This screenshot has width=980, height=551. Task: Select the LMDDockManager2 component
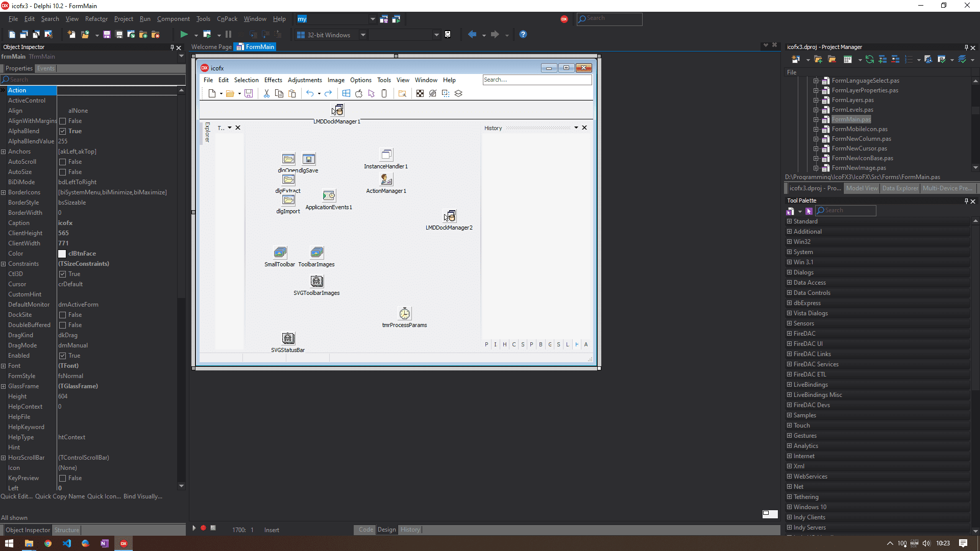click(450, 216)
